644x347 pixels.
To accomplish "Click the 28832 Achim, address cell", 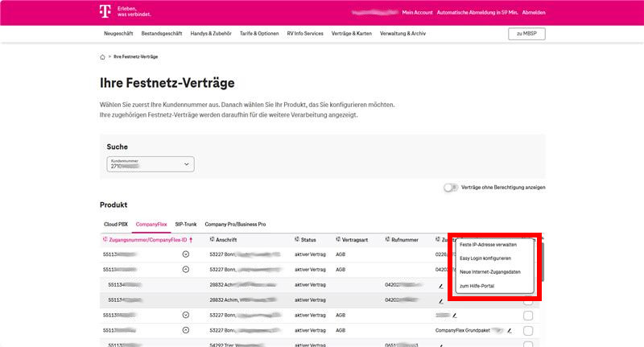I will click(243, 300).
